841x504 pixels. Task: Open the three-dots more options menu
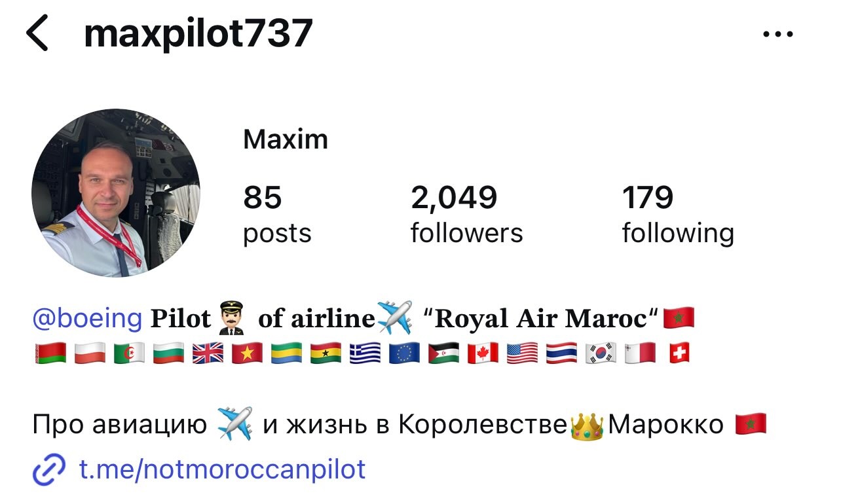[779, 35]
